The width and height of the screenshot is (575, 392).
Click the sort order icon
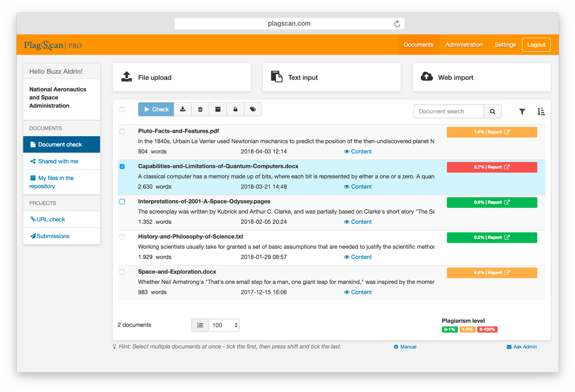541,111
